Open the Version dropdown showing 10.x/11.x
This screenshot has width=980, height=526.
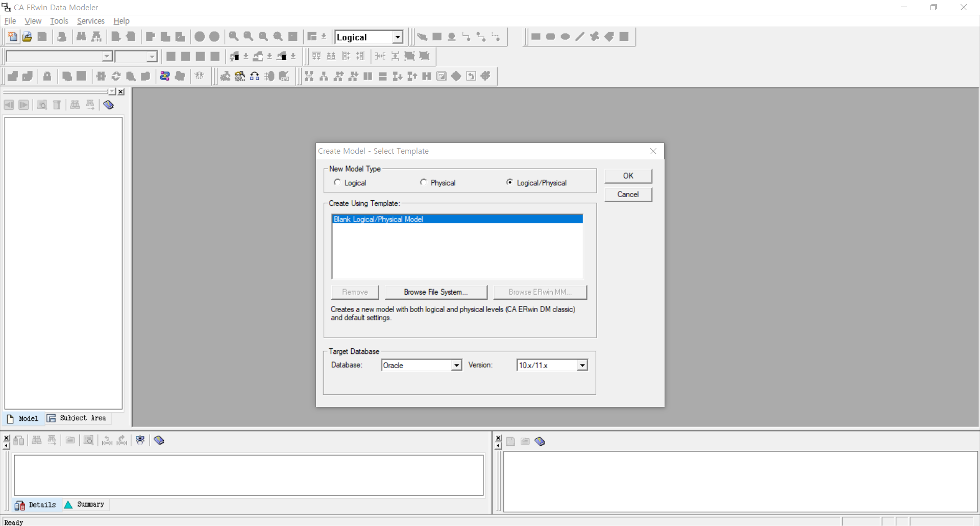[x=582, y=365]
